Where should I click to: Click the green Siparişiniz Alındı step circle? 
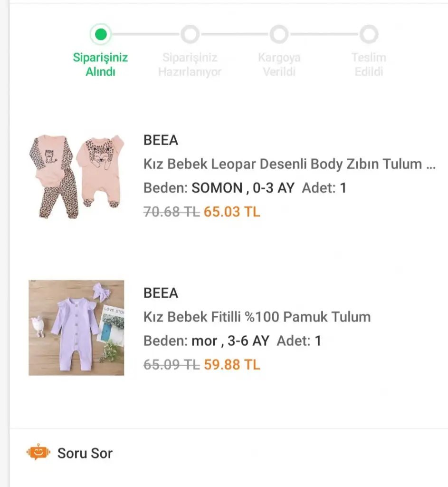tap(100, 34)
